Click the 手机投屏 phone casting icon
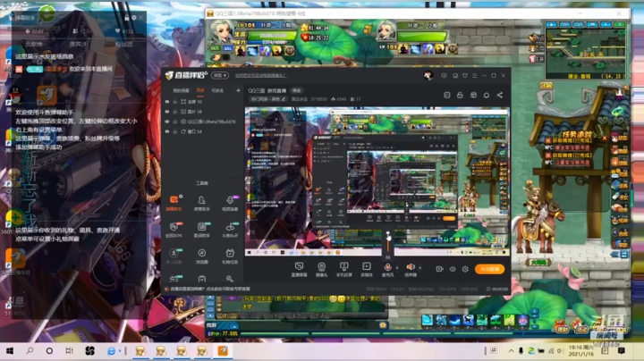Viewport: 644px width, 361px height. point(343,270)
